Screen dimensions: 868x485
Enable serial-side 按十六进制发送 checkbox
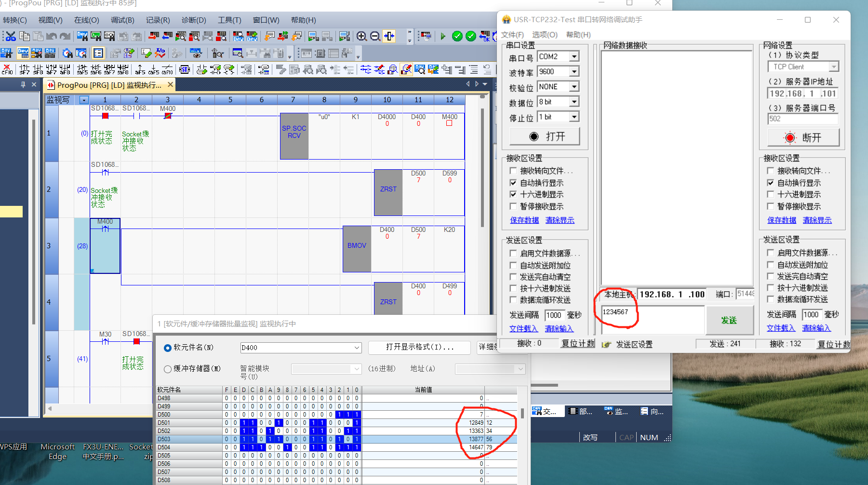513,288
